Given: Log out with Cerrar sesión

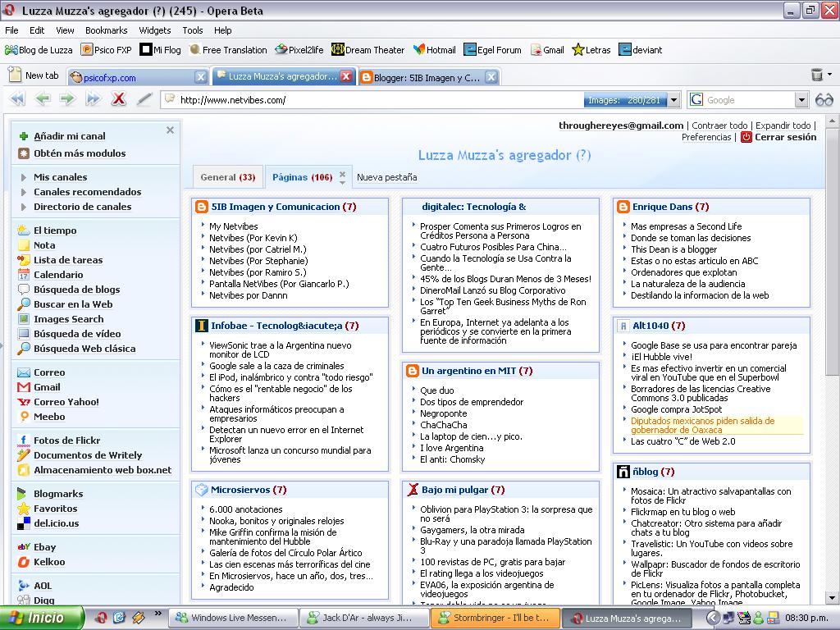Looking at the screenshot, I should tap(779, 137).
